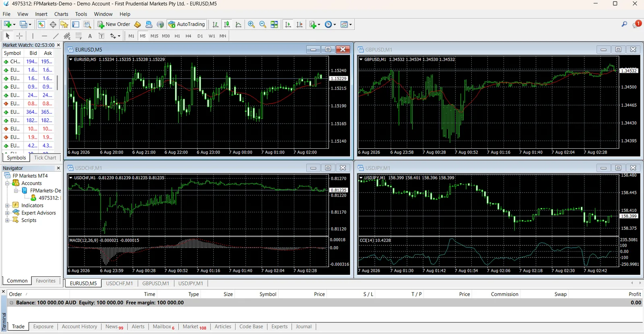Viewport: 644px width, 334px height.
Task: Toggle chart shift icon
Action: 299,24
